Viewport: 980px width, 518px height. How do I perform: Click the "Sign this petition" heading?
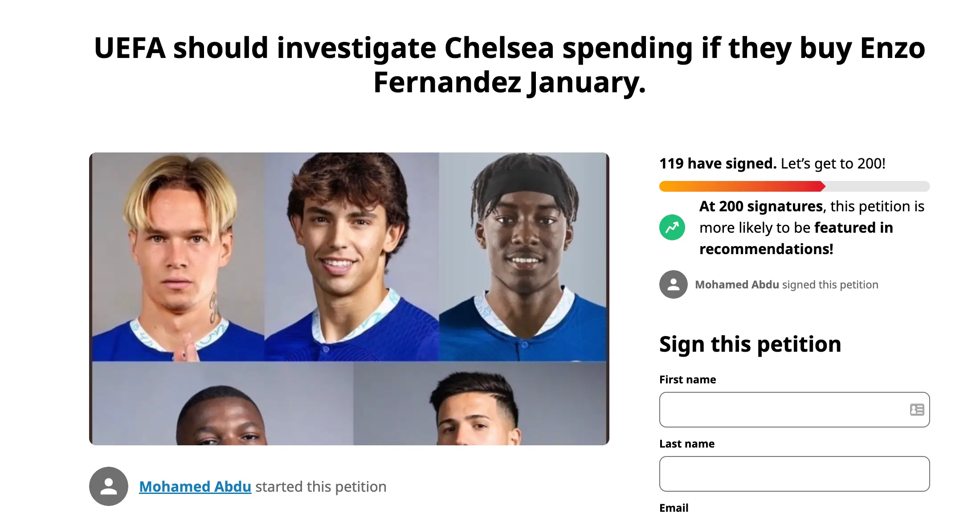click(x=750, y=344)
